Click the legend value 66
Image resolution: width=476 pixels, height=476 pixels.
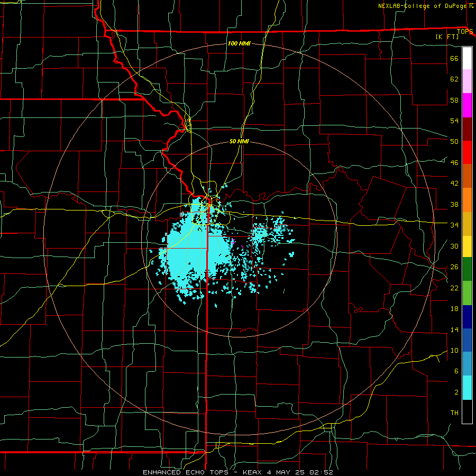454,58
